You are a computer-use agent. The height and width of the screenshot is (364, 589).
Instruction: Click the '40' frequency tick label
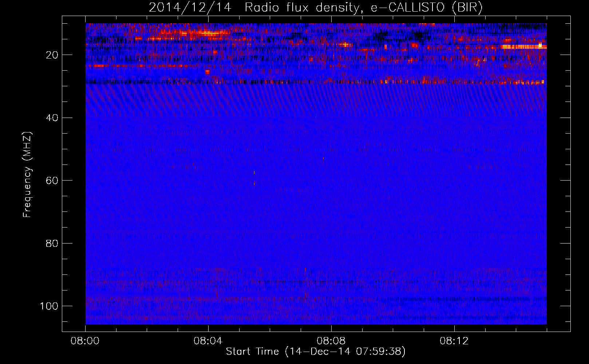click(x=52, y=118)
